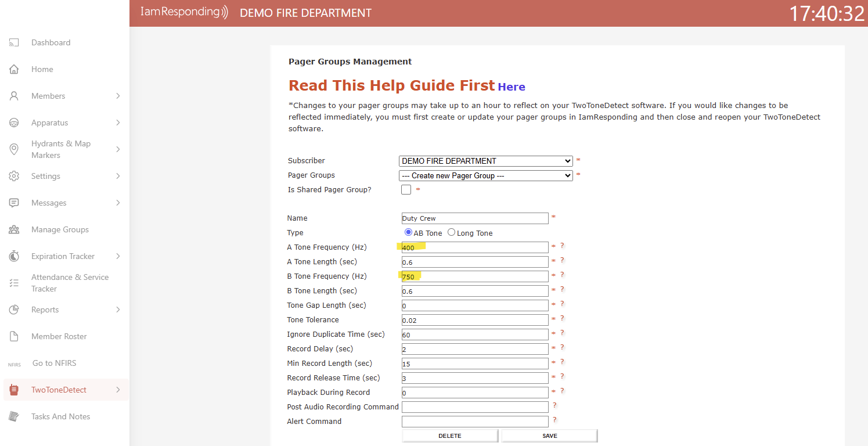This screenshot has width=868, height=446.
Task: Click the NFIRS badge icon
Action: [x=14, y=365]
